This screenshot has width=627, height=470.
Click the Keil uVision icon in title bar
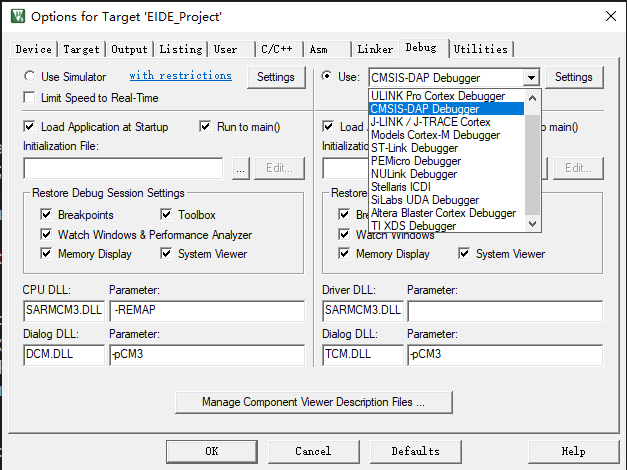(18, 16)
